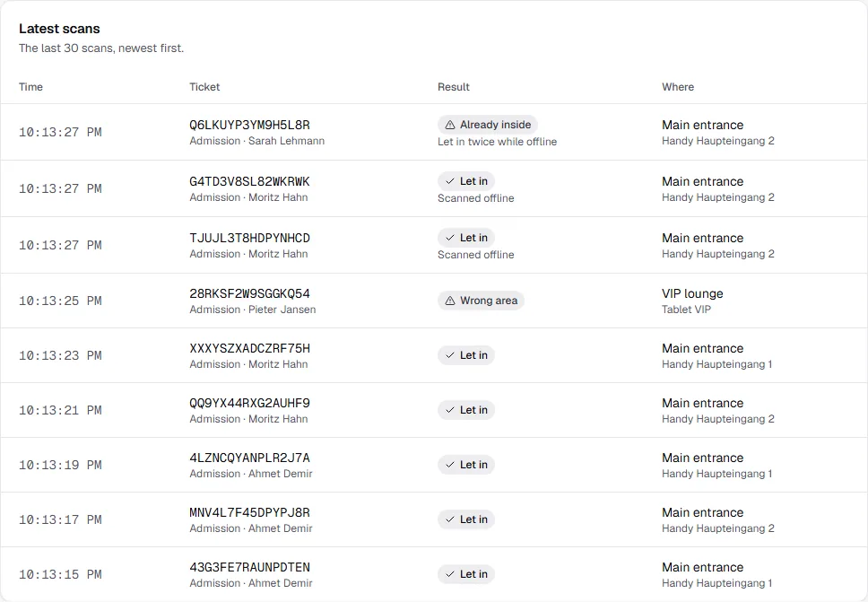Click the checkmark icon in 4LZNCQYANPLR2J7A row
The width and height of the screenshot is (868, 602).
point(450,465)
